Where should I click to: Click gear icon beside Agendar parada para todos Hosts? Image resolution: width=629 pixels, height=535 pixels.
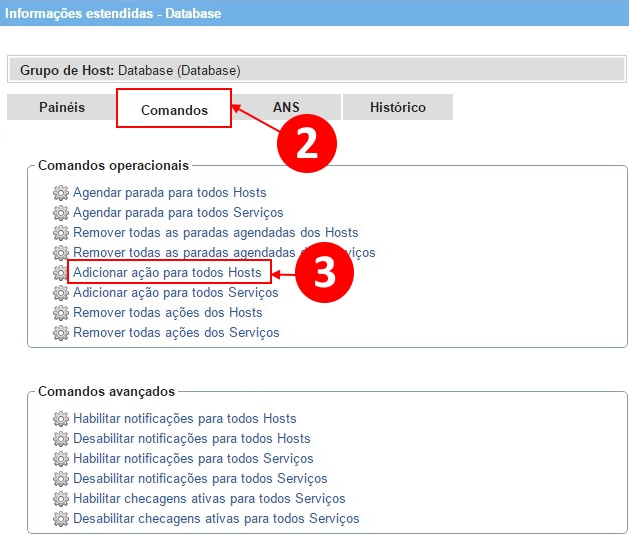pos(61,192)
